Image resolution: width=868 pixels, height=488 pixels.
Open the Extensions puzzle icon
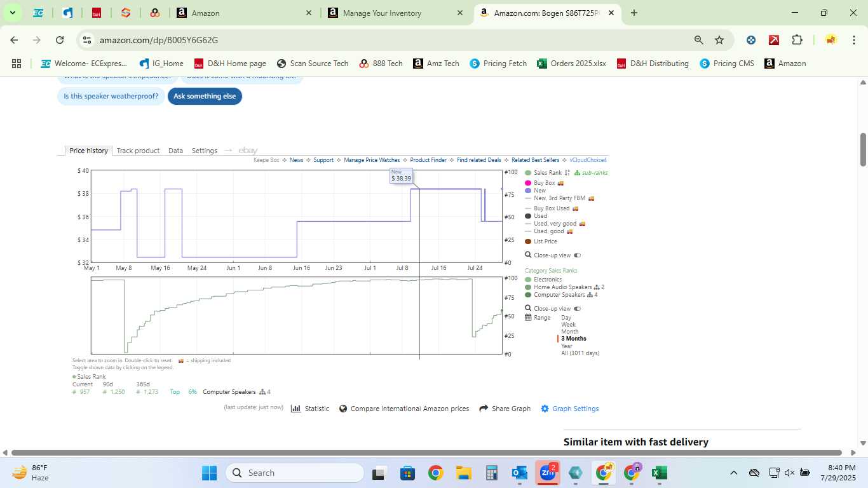tap(797, 40)
